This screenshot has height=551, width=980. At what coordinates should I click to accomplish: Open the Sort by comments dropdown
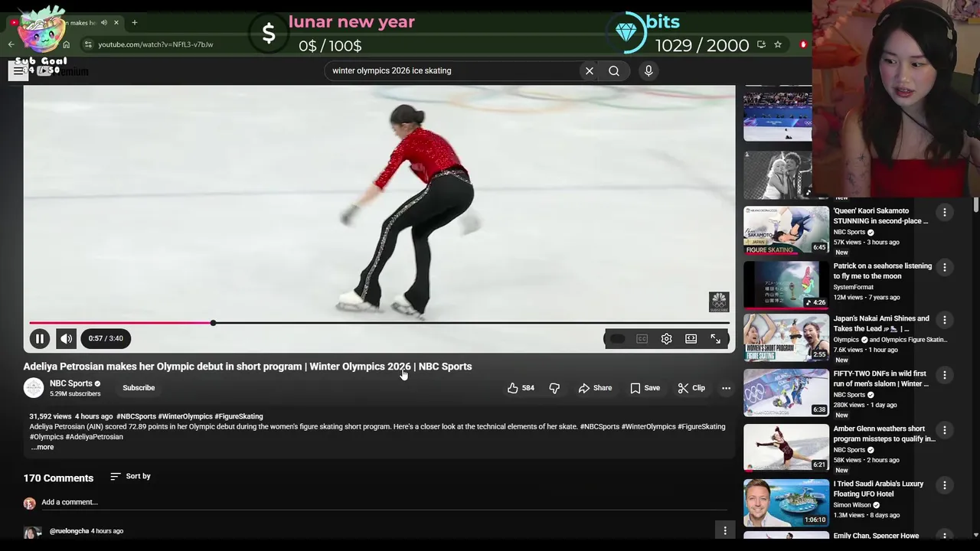(x=130, y=476)
